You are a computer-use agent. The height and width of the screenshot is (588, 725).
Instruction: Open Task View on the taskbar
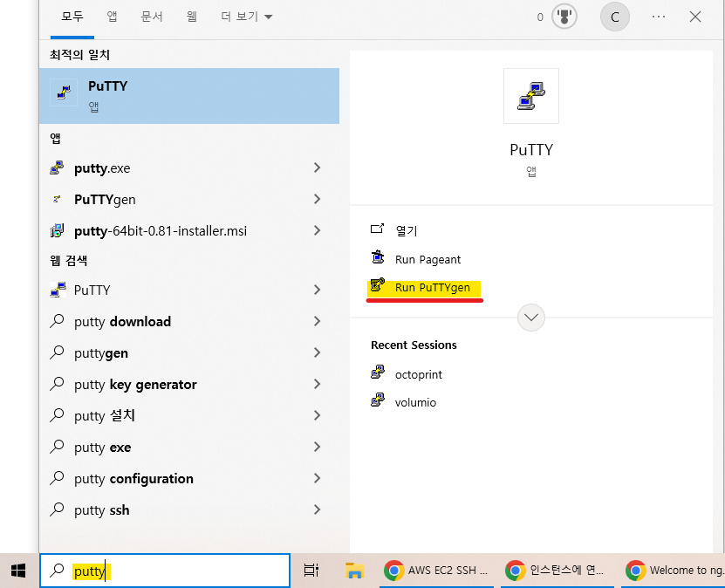pos(311,571)
